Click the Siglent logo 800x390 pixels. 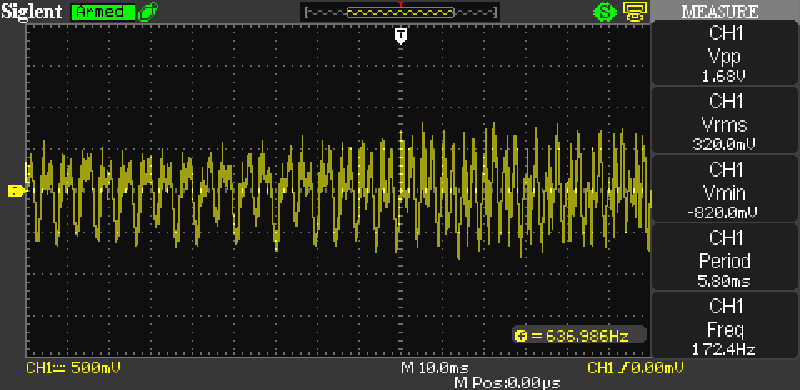pyautogui.click(x=32, y=12)
